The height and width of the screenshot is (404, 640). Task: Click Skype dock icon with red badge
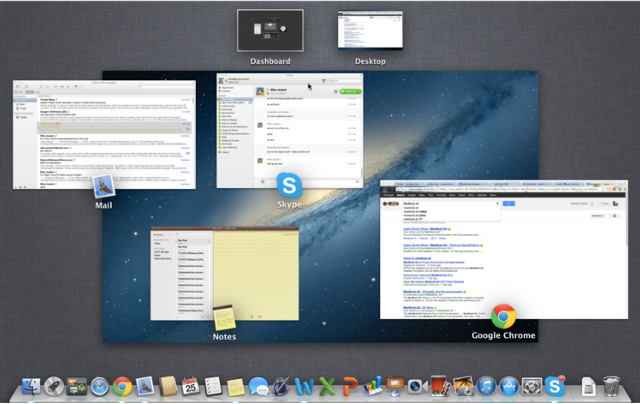tap(555, 386)
